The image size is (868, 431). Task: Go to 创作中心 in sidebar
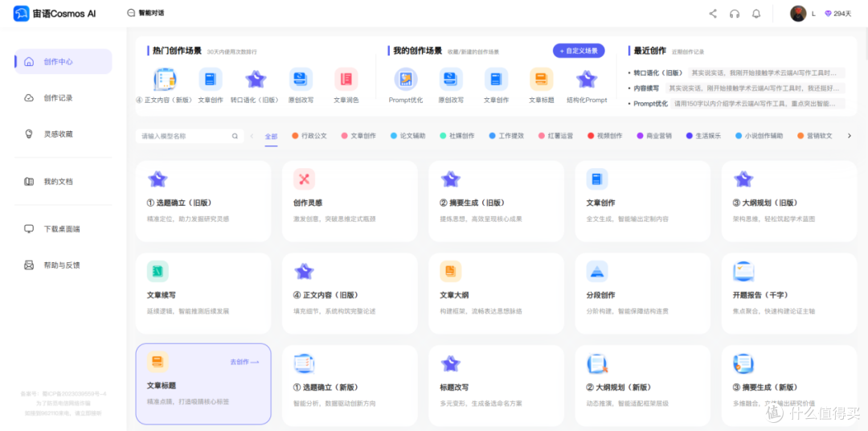click(x=63, y=61)
